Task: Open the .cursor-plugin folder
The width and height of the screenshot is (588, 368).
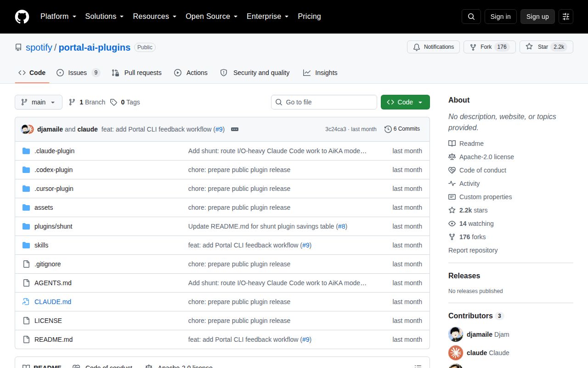Action: tap(54, 189)
